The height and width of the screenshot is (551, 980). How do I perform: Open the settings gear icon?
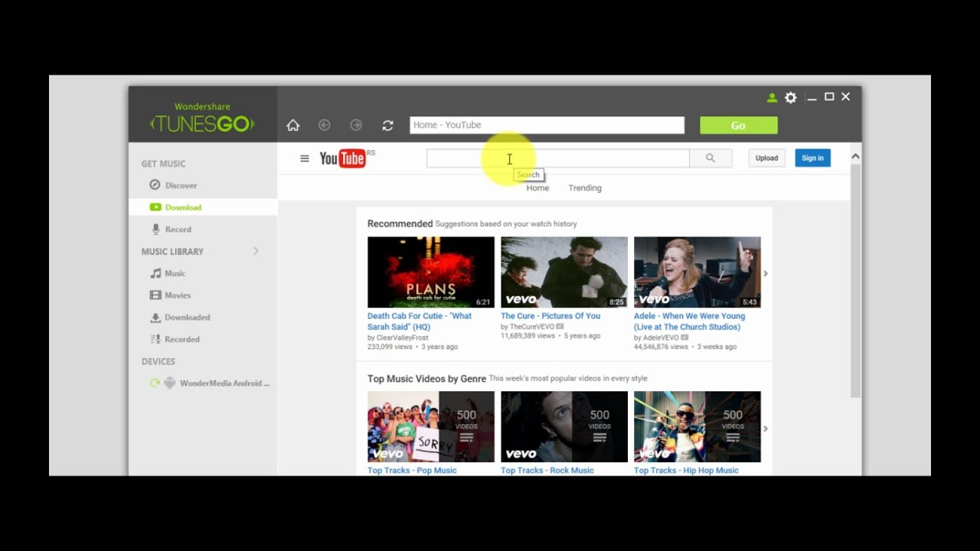pos(791,97)
